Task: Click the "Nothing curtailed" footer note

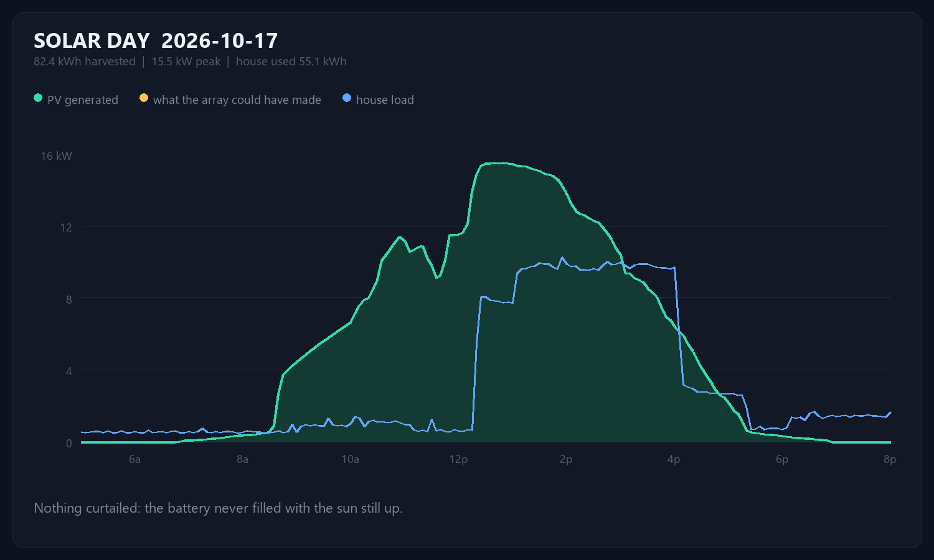Action: point(218,508)
